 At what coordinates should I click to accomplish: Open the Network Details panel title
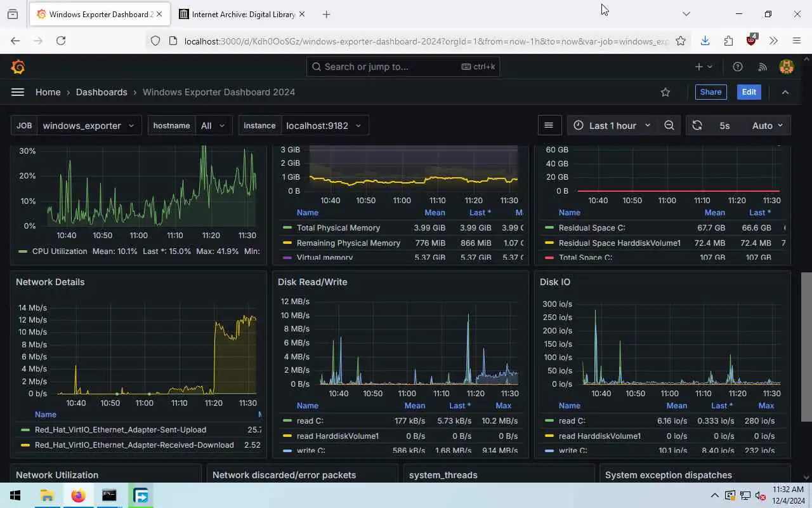(x=50, y=282)
